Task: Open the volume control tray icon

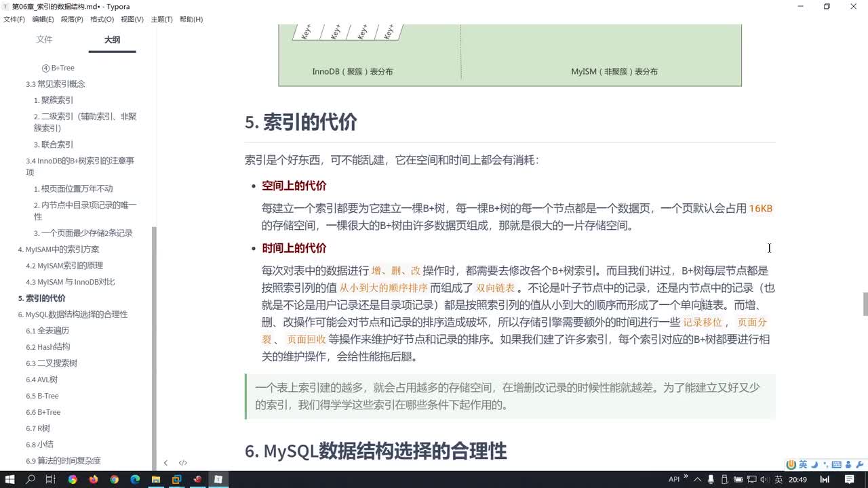Action: 765,479
